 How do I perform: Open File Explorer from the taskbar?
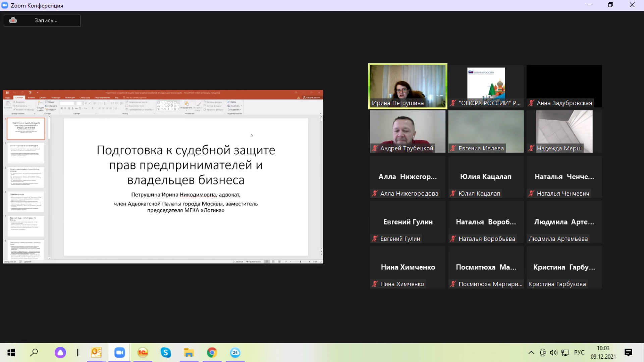point(189,353)
